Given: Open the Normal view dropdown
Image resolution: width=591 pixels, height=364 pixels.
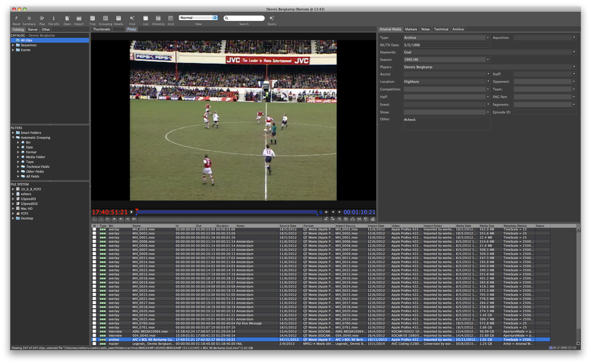Looking at the screenshot, I should point(198,18).
